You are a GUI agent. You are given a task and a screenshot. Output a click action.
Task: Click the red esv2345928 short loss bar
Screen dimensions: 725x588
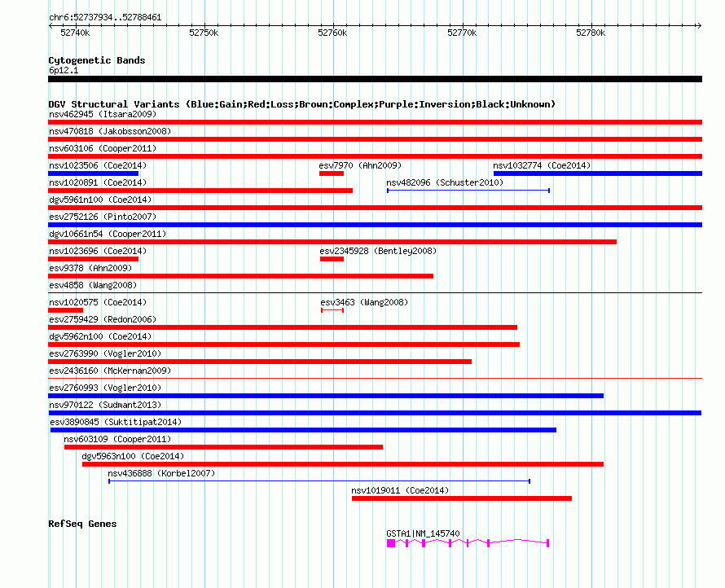[x=332, y=259]
